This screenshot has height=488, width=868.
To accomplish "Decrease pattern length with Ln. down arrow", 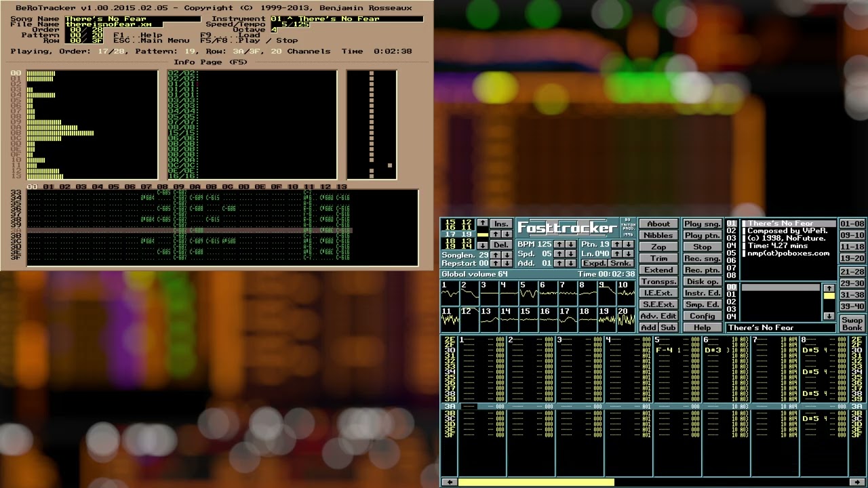I will 629,253.
